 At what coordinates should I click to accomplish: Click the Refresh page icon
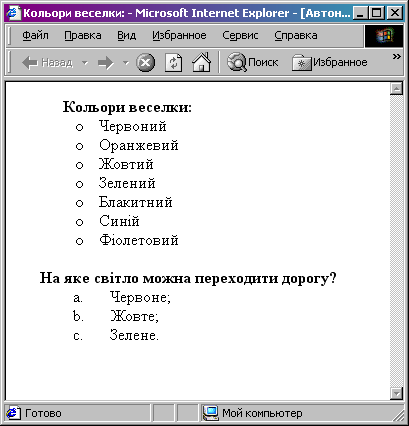coord(174,62)
